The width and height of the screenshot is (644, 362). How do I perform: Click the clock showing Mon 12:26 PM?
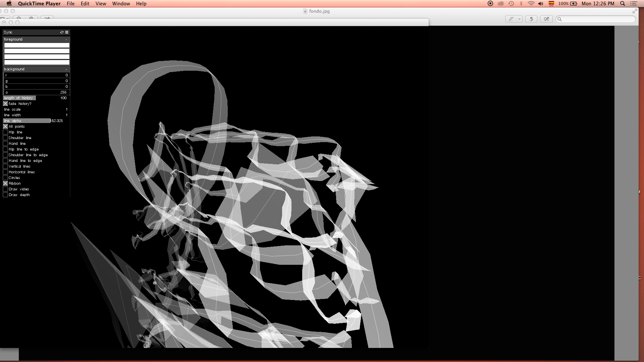coord(598,4)
